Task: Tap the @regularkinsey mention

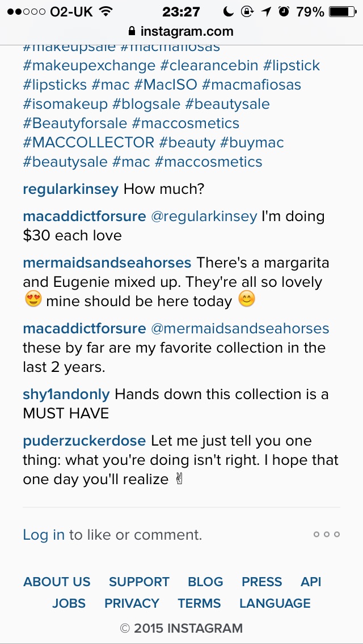Action: coord(204,217)
